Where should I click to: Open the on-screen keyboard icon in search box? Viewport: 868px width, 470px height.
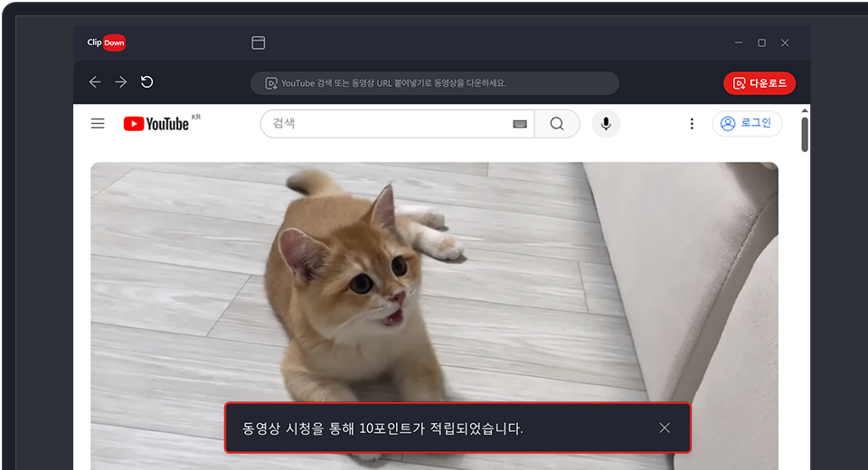[x=520, y=124]
